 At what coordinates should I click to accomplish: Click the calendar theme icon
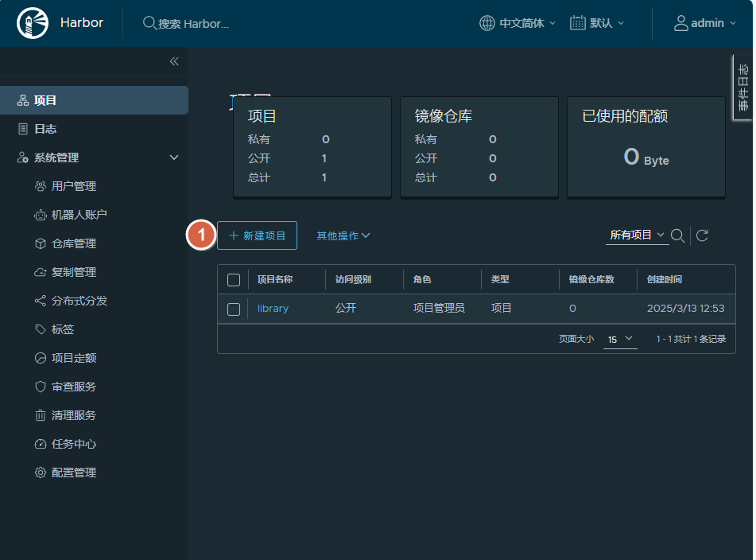(x=578, y=22)
